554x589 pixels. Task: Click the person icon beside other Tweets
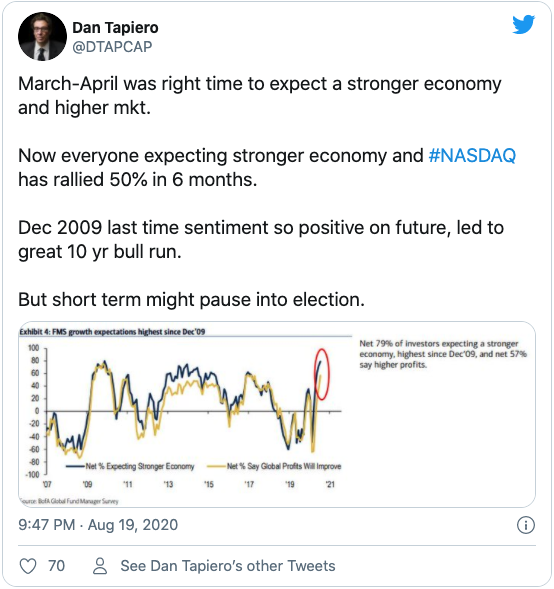100,566
